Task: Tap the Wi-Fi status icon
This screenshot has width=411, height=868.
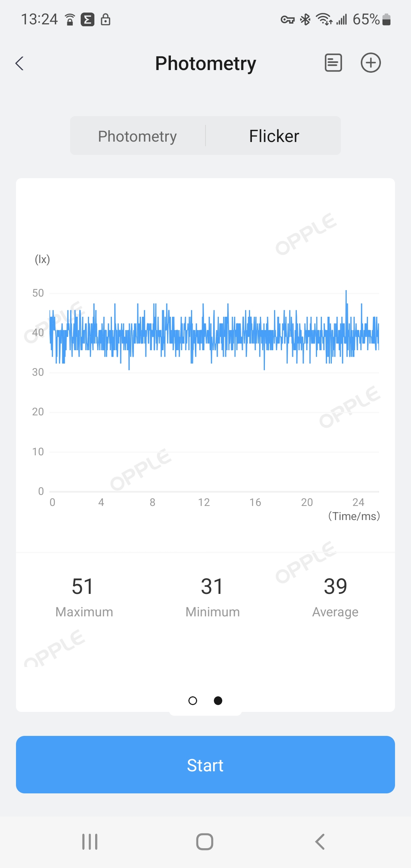Action: point(324,19)
